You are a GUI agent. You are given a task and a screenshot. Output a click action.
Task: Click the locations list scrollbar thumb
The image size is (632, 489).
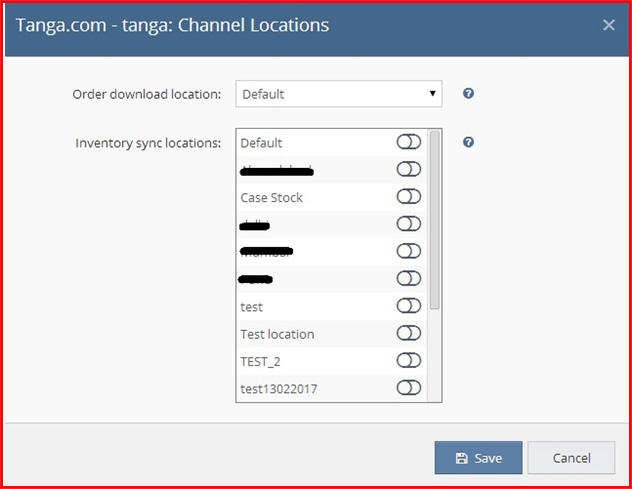point(434,220)
